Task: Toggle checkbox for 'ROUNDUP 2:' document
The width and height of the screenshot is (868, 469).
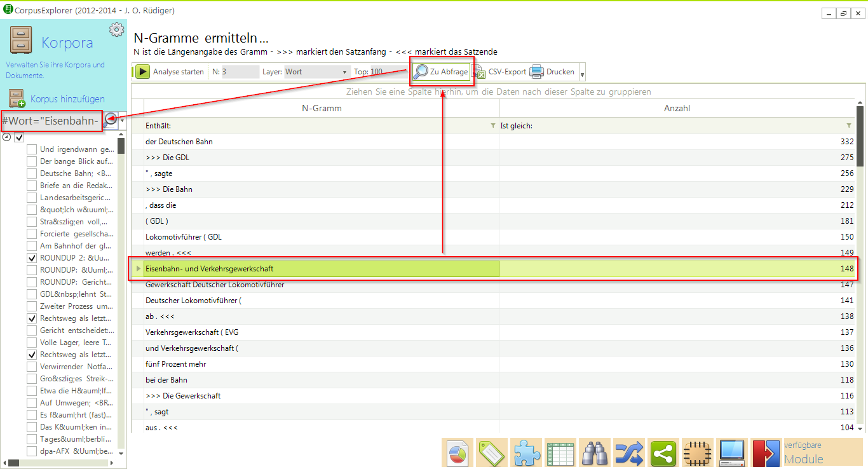Action: click(32, 258)
